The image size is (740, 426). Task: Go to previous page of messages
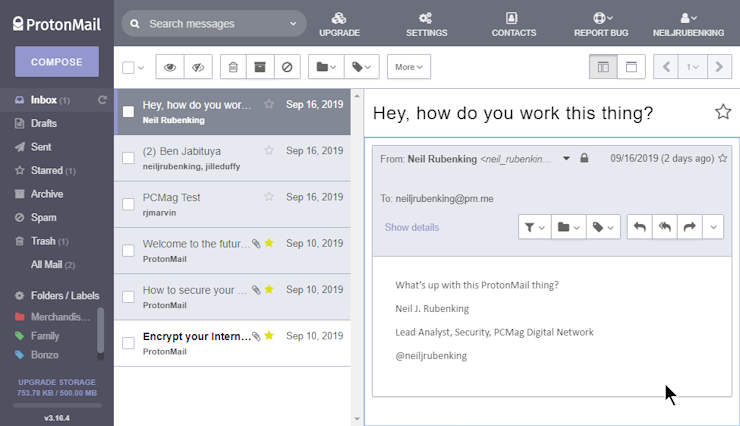coord(666,67)
